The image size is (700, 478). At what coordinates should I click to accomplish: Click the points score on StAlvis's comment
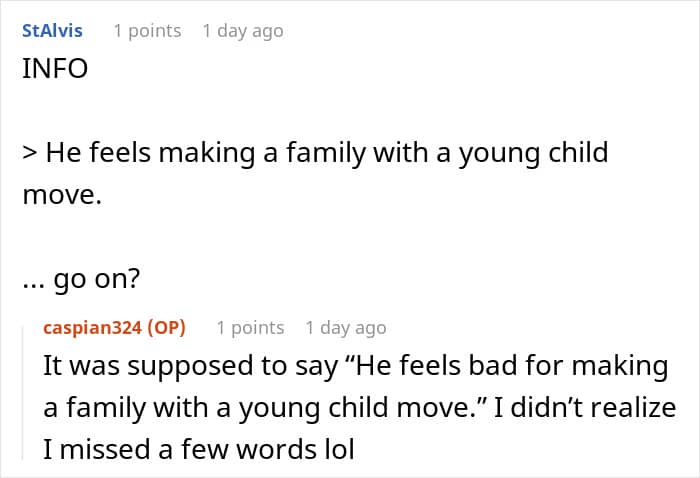point(147,31)
